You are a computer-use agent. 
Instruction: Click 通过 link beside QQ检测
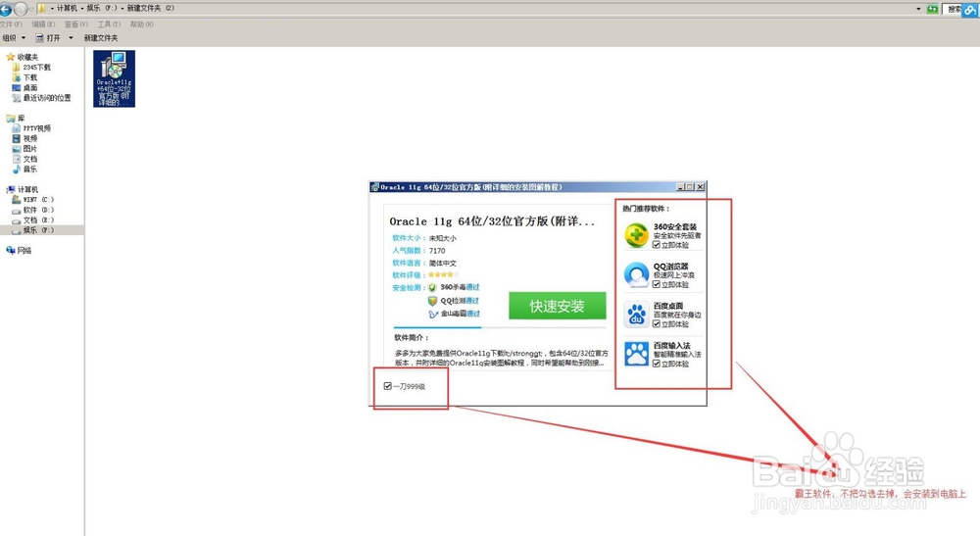472,301
